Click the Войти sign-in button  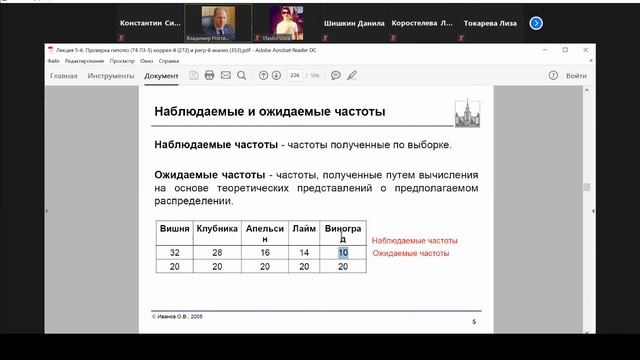tap(576, 76)
